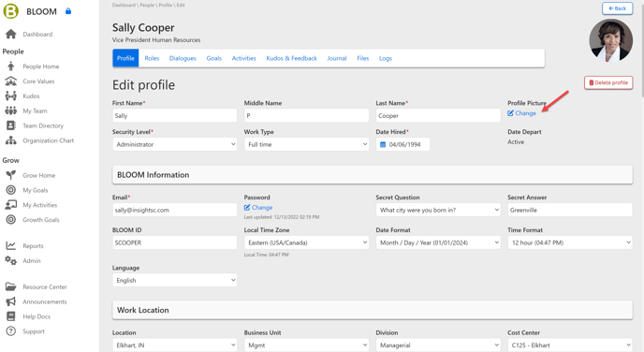Open the Location dropdown showing Elkhart, IN
The height and width of the screenshot is (352, 644).
pyautogui.click(x=174, y=345)
